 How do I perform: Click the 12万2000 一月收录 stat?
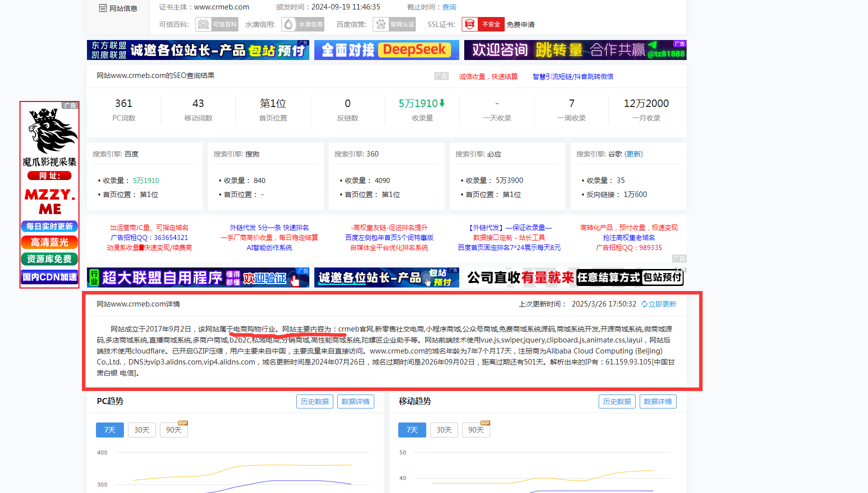[646, 110]
